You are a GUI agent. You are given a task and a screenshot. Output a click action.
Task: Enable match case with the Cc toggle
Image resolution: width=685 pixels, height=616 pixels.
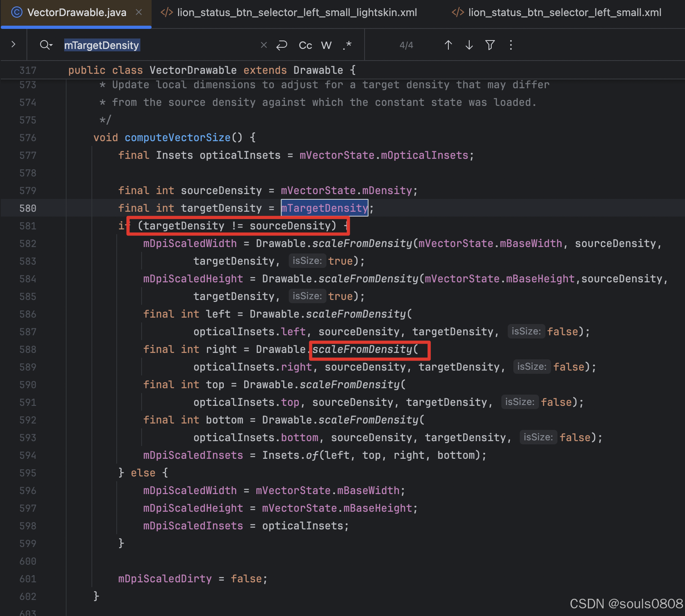click(x=305, y=45)
